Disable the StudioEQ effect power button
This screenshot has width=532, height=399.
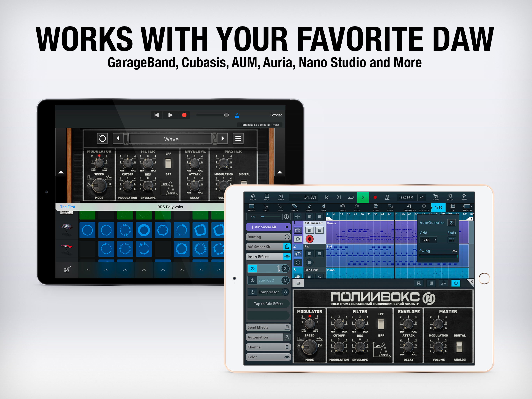tap(253, 280)
